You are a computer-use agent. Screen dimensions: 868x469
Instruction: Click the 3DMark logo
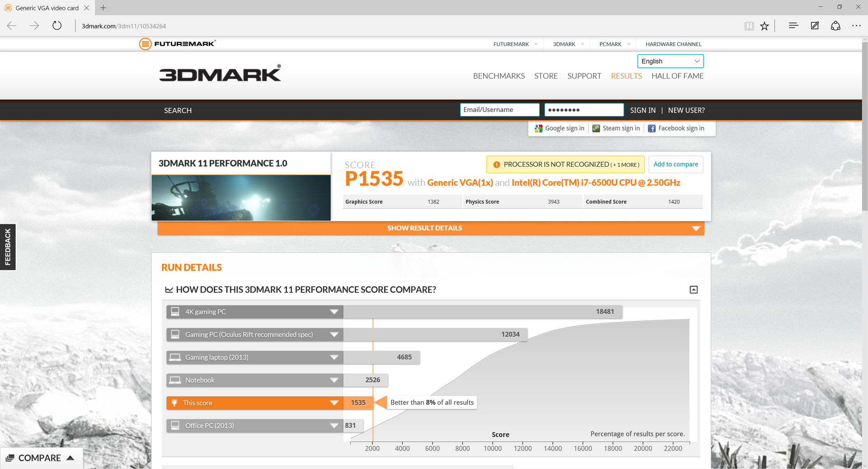coord(220,73)
